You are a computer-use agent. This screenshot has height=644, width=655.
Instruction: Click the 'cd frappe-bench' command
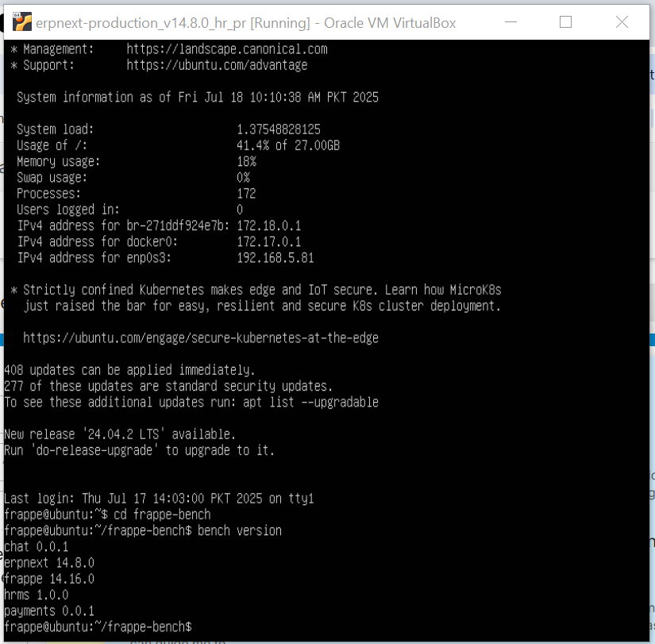162,515
